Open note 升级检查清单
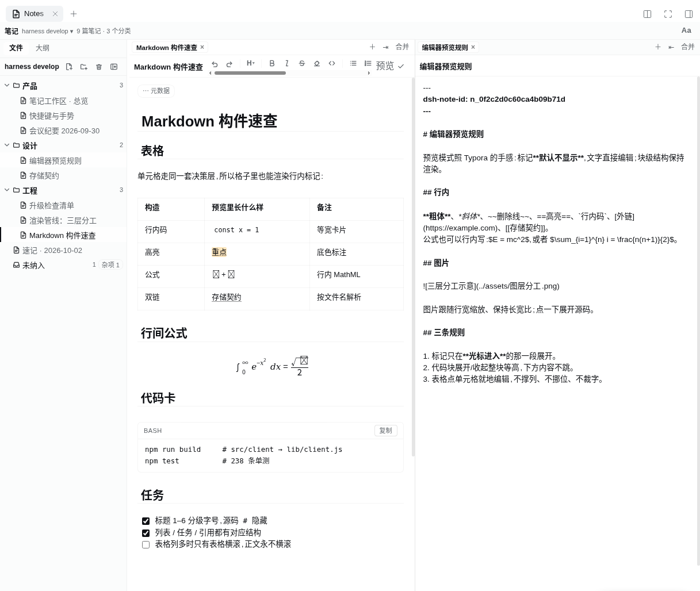 (52, 205)
